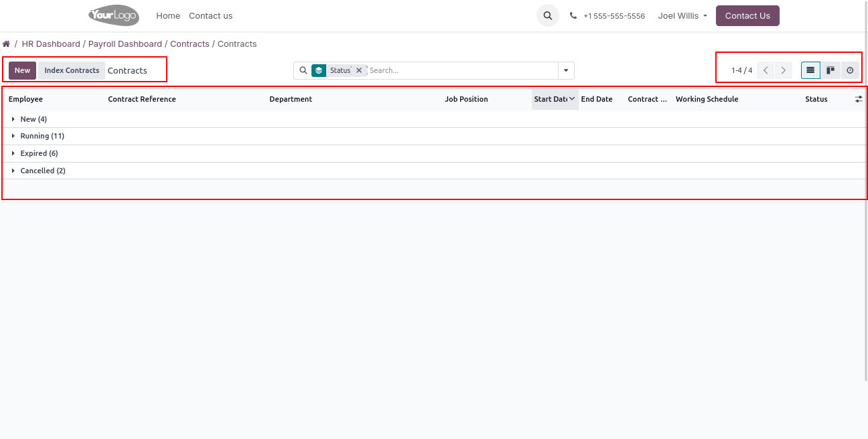Go to the home breadcrumb icon
The image size is (868, 439).
[x=6, y=44]
